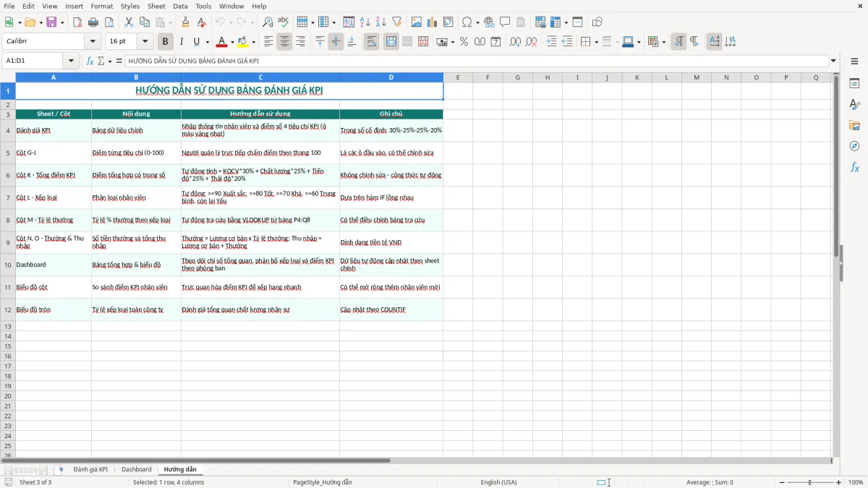Toggle Center Vertically alignment

[336, 42]
